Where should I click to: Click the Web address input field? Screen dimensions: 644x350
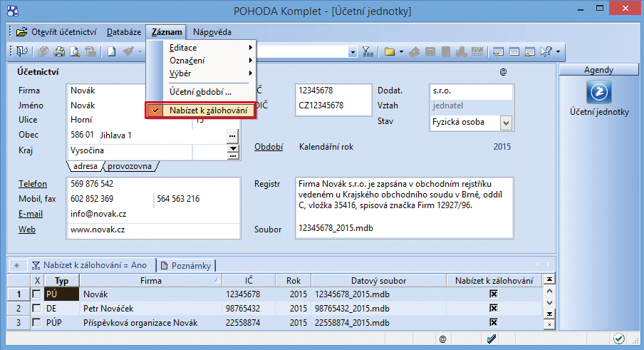point(154,230)
